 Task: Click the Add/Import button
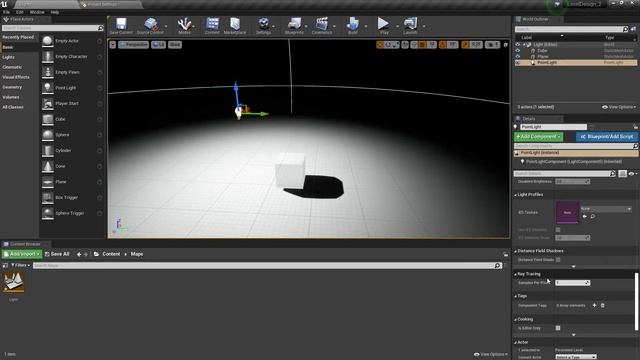(x=22, y=254)
